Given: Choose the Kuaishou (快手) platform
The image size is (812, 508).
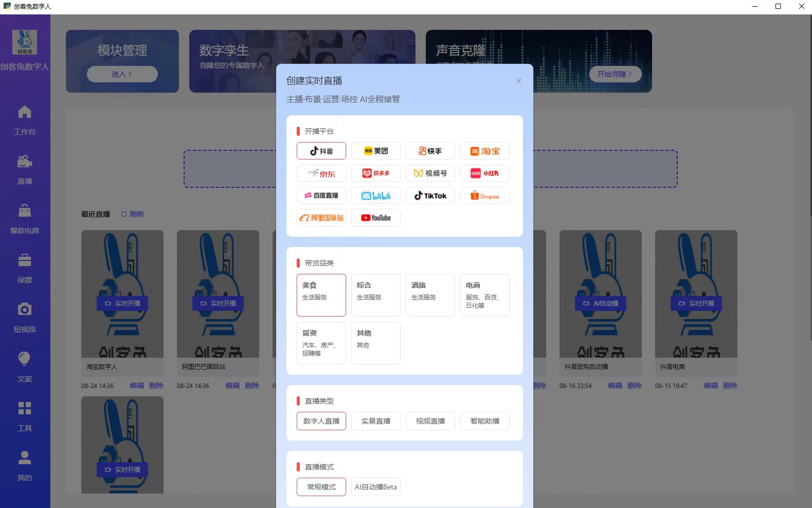Looking at the screenshot, I should (x=430, y=151).
